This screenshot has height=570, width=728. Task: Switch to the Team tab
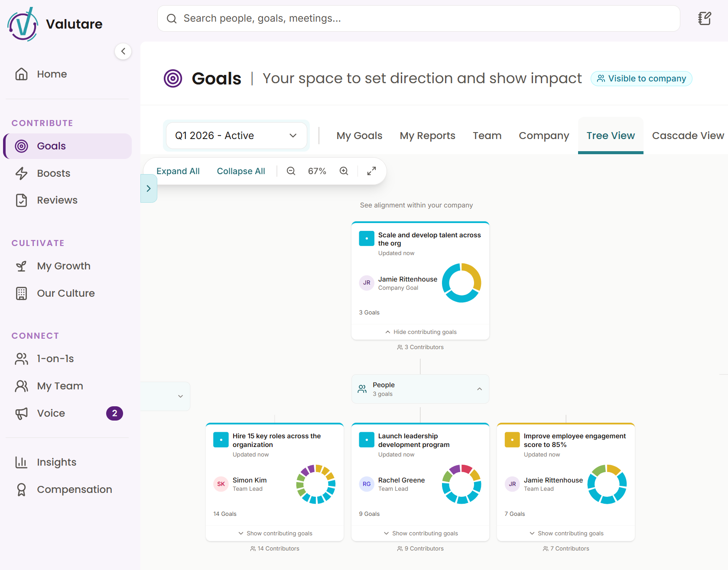click(487, 136)
